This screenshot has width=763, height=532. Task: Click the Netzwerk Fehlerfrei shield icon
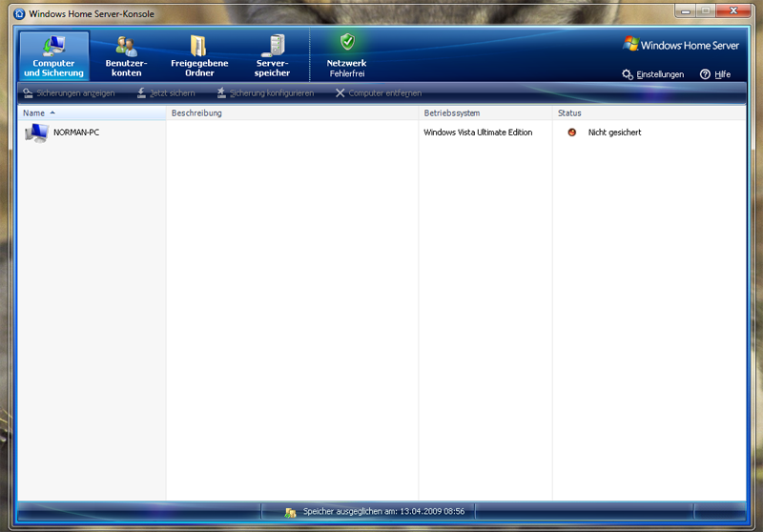coord(347,42)
